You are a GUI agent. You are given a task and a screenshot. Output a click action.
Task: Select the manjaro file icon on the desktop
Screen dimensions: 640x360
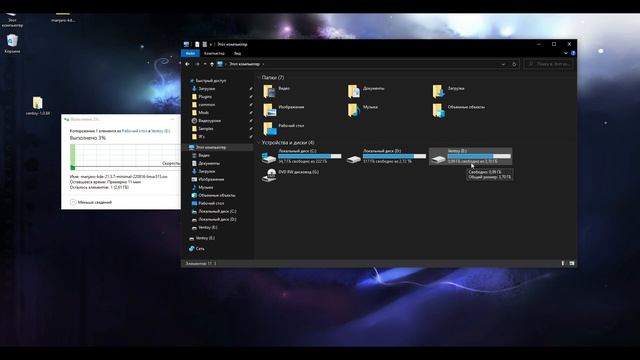[x=63, y=18]
